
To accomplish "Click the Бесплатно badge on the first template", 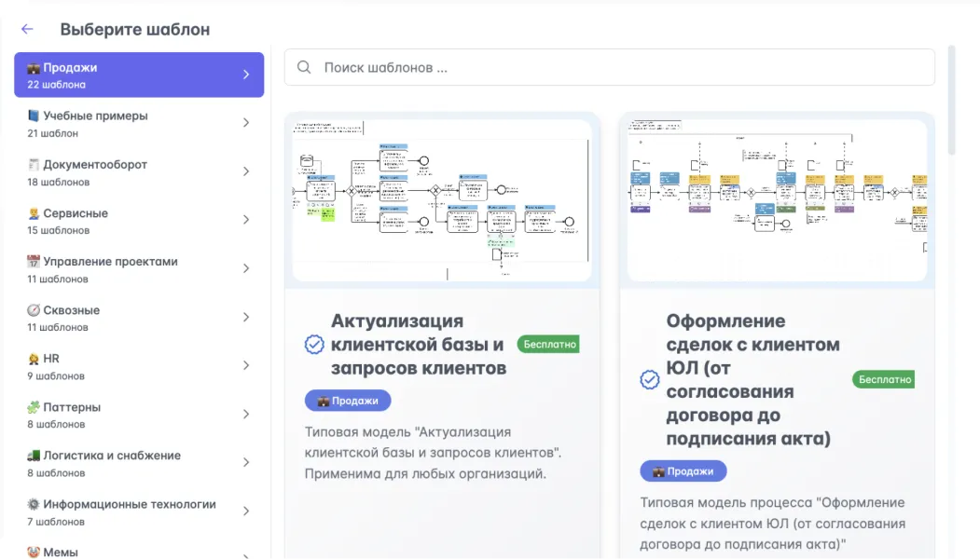I will point(547,343).
